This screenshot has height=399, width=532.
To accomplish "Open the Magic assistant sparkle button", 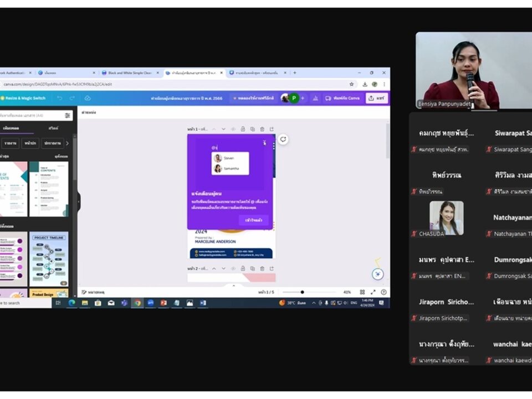I will point(377,274).
